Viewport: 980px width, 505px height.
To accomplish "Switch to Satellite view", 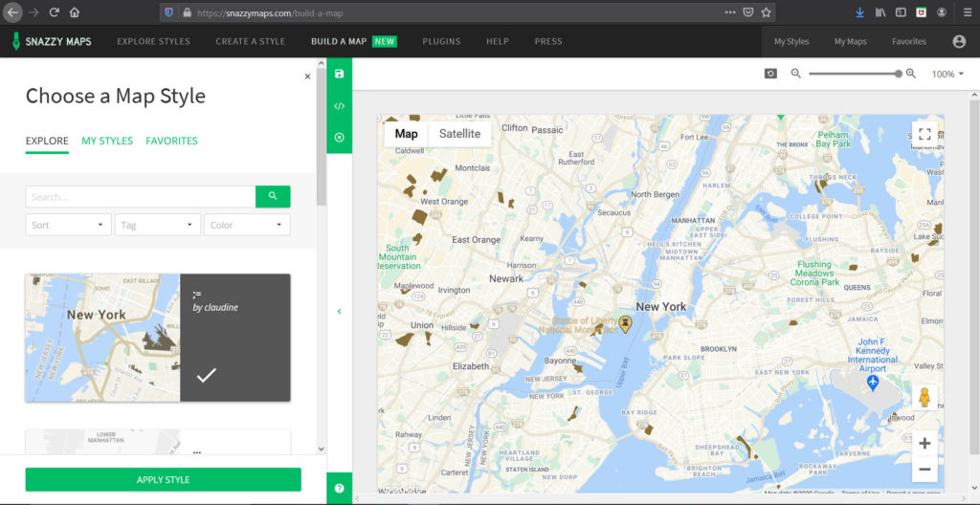I will [459, 134].
